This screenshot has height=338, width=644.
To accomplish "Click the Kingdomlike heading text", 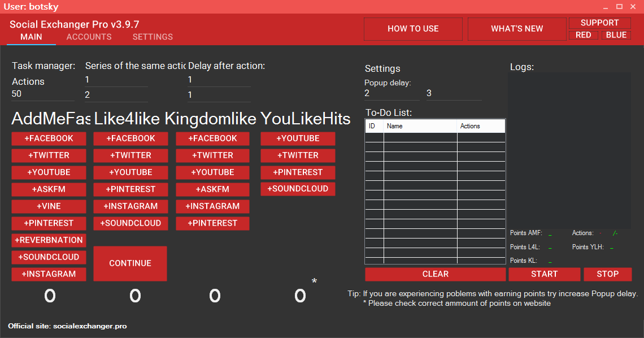I will 210,119.
